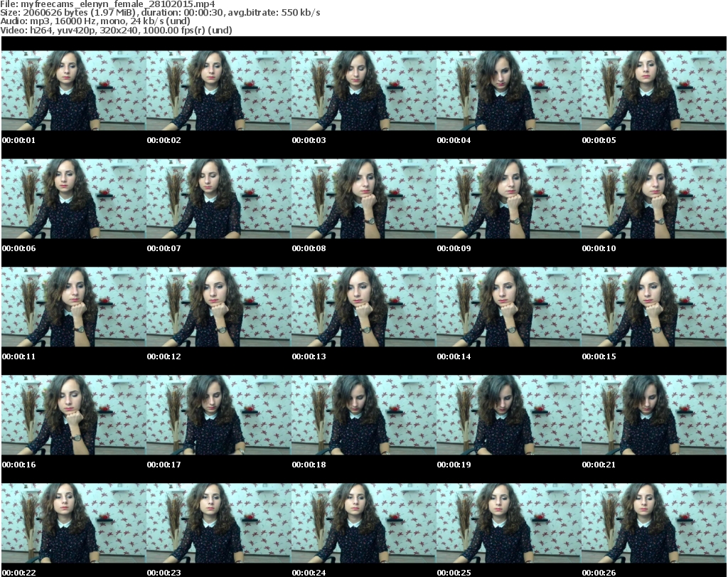Click the timestamp label 00:00:13

(x=309, y=356)
